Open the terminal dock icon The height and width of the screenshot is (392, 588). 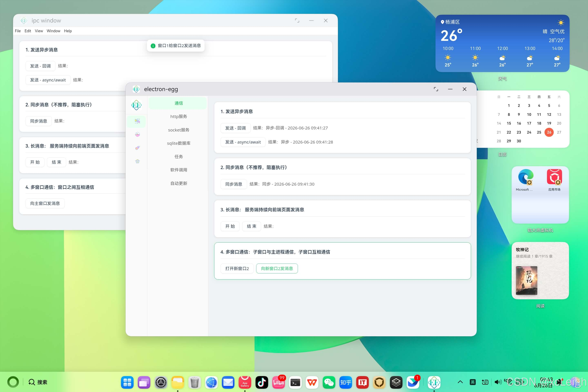[295, 382]
